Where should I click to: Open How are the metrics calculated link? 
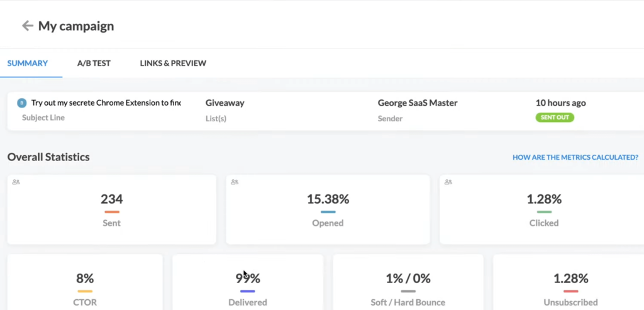575,157
